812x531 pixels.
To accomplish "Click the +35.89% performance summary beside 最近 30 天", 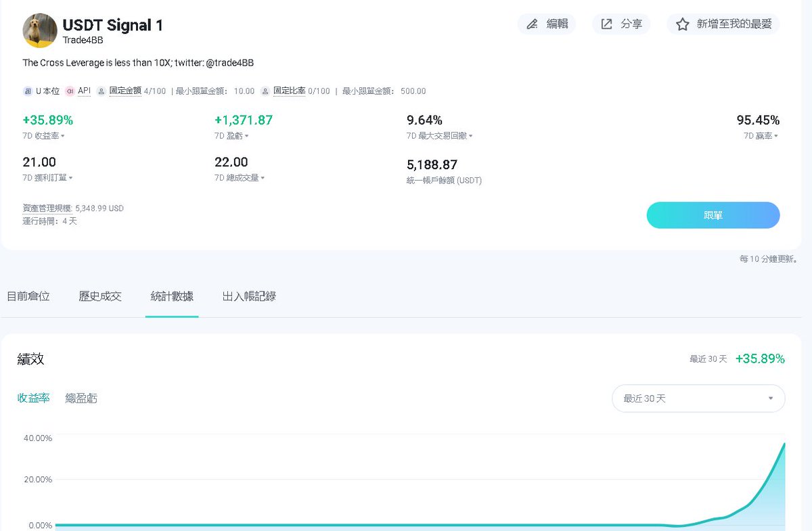I will [760, 359].
